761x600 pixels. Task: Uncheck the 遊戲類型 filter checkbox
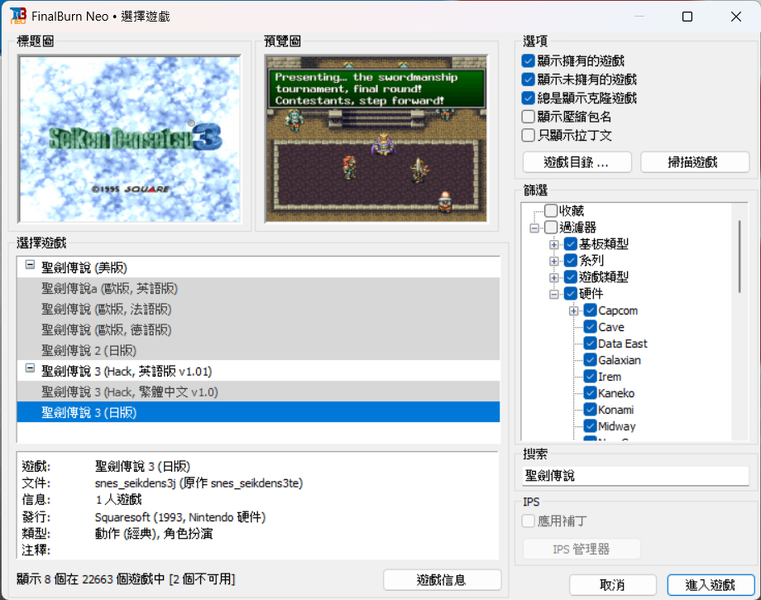(x=571, y=277)
